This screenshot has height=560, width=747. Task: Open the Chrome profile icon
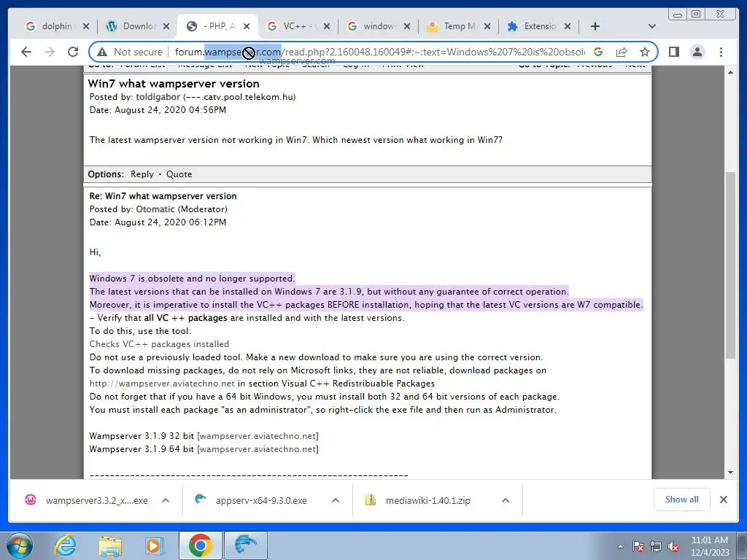[697, 52]
